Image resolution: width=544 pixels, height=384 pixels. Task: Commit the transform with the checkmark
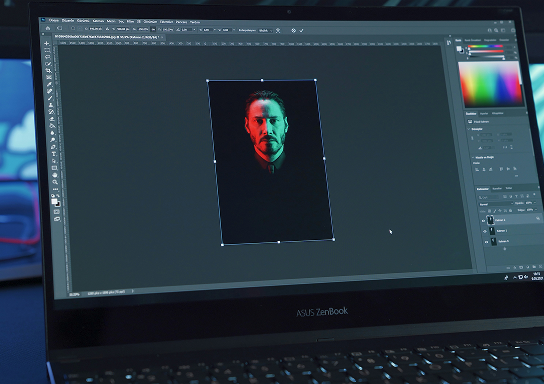click(x=301, y=31)
